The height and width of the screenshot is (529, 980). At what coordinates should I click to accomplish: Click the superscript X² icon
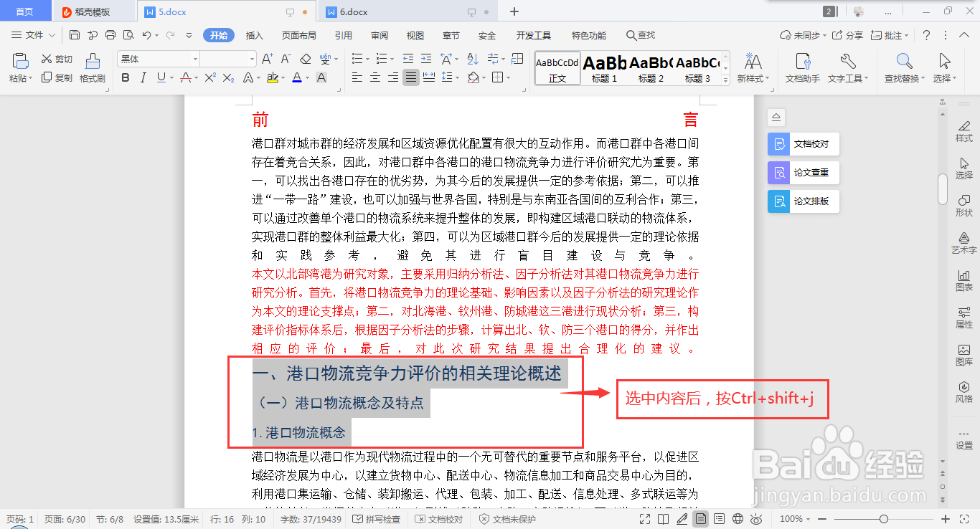click(x=210, y=77)
